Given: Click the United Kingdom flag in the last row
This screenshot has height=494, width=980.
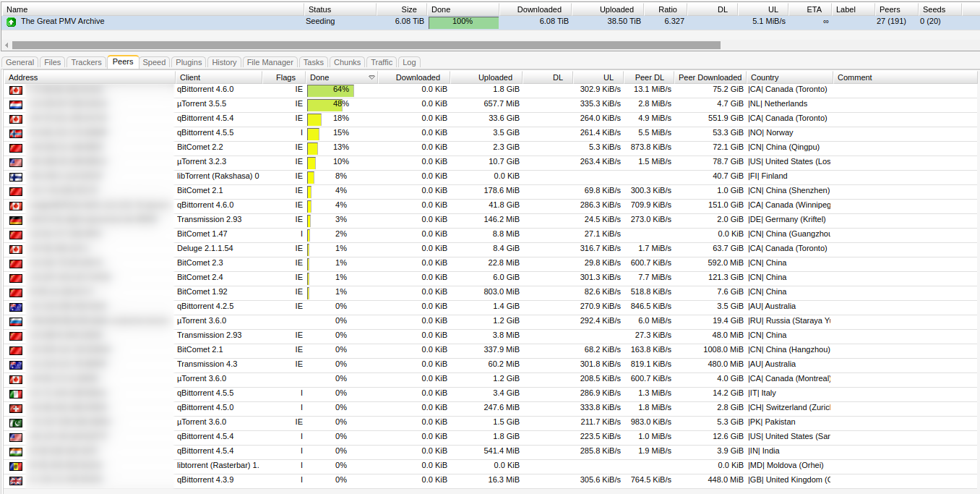Looking at the screenshot, I should (15, 480).
